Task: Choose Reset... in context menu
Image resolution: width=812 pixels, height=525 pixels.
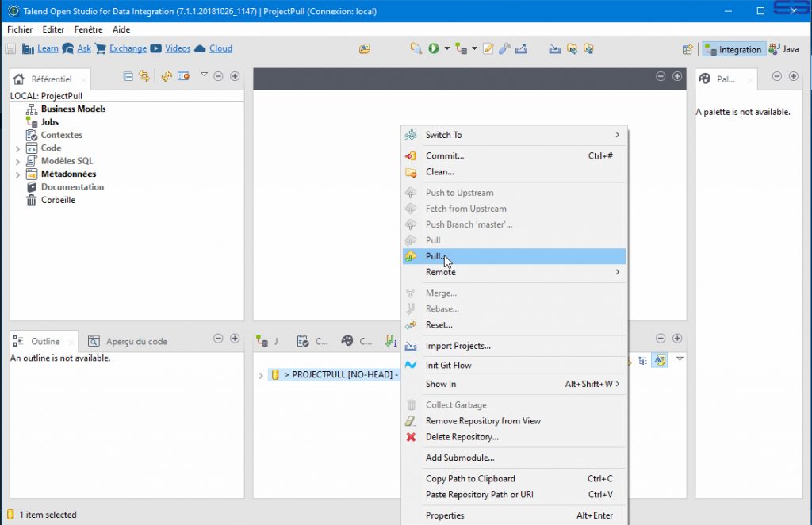Action: pyautogui.click(x=514, y=325)
